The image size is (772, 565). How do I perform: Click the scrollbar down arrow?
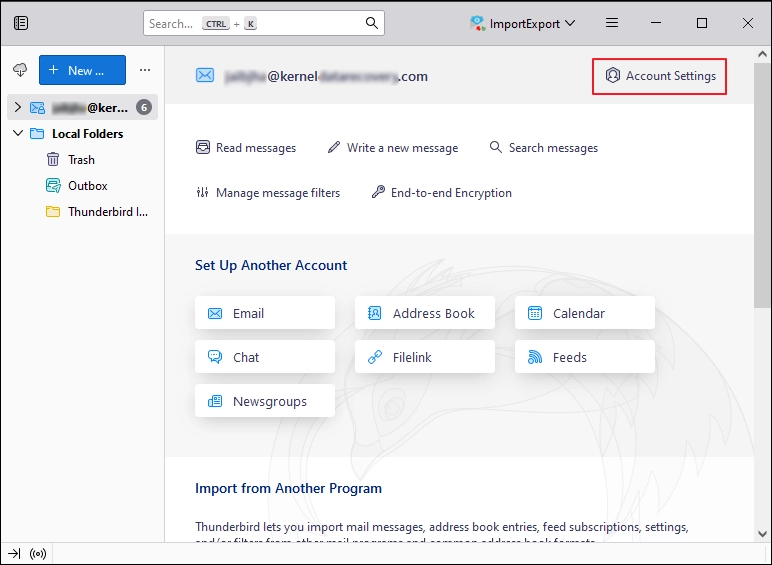coord(762,534)
